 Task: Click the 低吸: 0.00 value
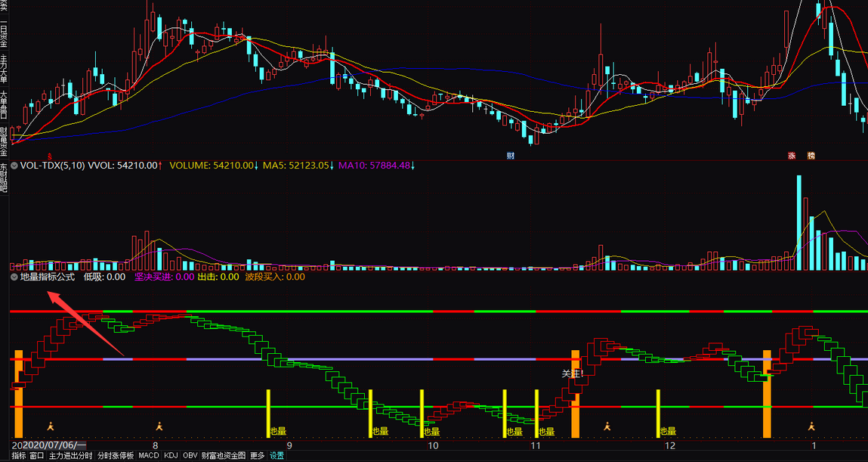[x=104, y=277]
